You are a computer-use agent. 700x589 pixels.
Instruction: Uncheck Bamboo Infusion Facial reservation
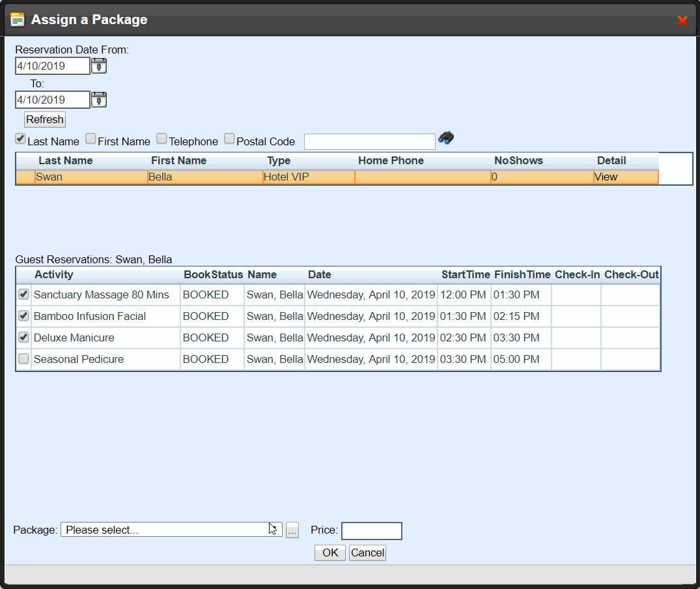coord(23,316)
